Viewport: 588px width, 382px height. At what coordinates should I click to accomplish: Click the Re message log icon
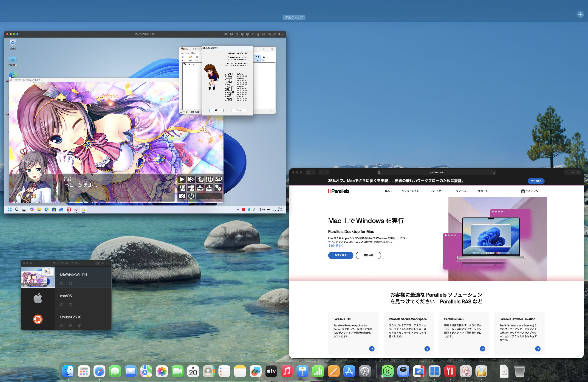coord(218,179)
